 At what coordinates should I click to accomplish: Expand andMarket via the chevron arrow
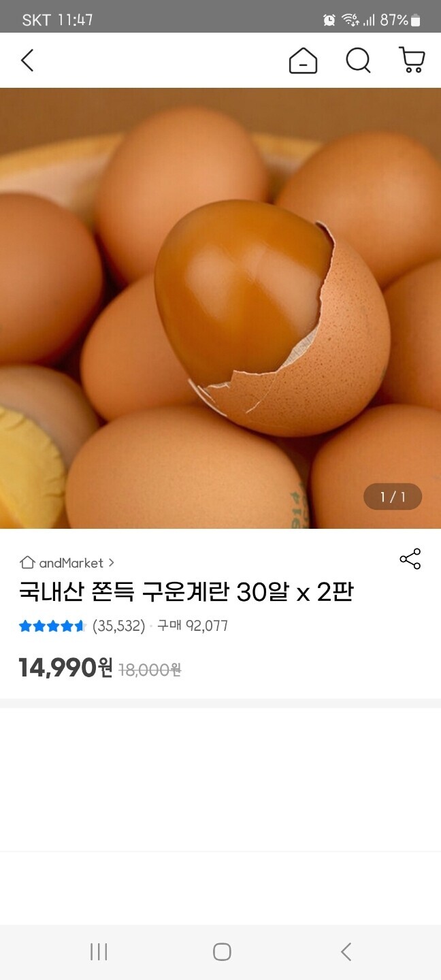pos(111,563)
